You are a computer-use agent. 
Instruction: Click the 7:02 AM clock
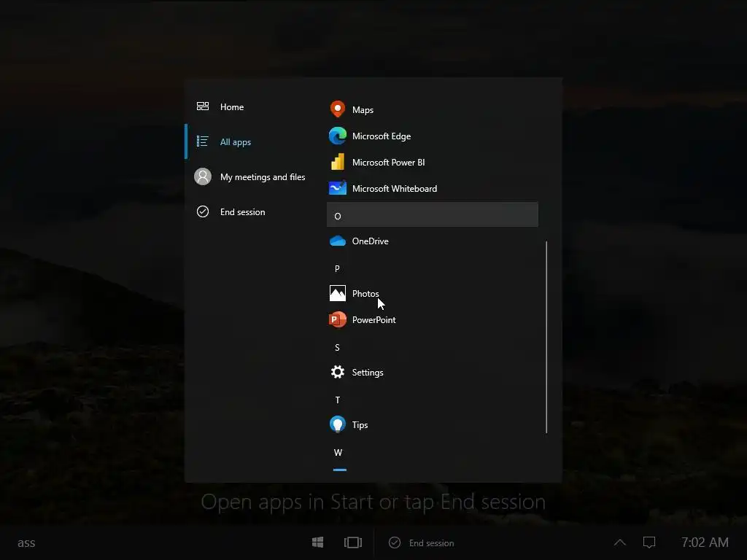pos(705,542)
